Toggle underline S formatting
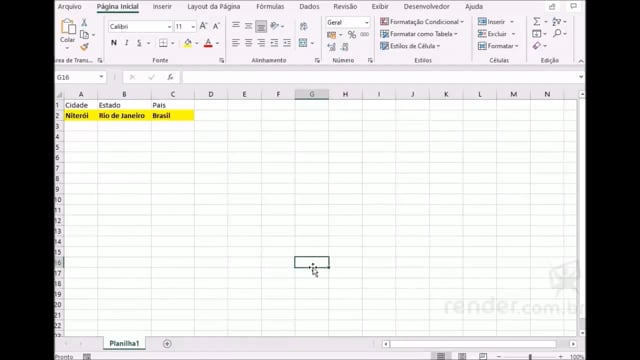640x360 pixels. pos(139,43)
